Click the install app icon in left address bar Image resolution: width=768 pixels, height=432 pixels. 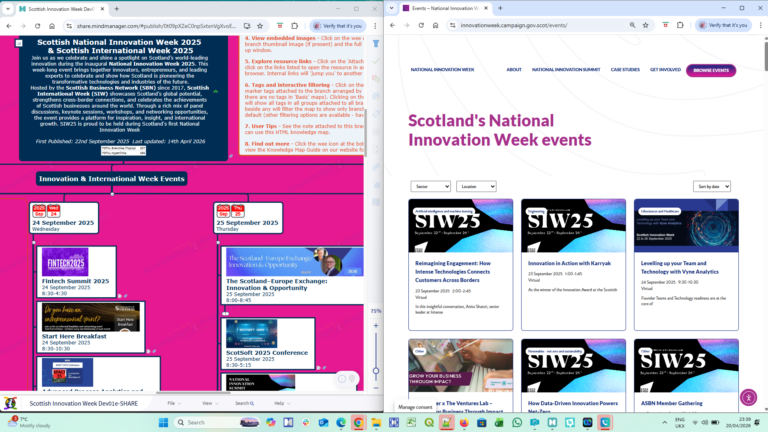(x=247, y=26)
